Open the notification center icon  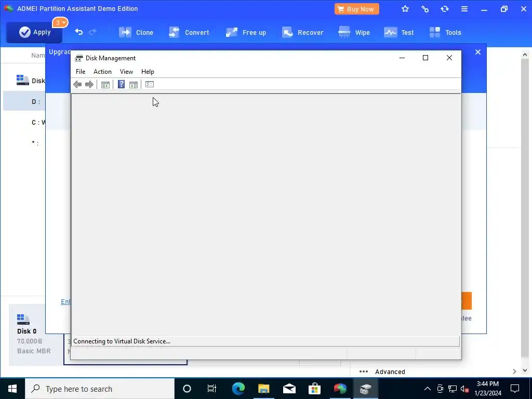pyautogui.click(x=515, y=389)
